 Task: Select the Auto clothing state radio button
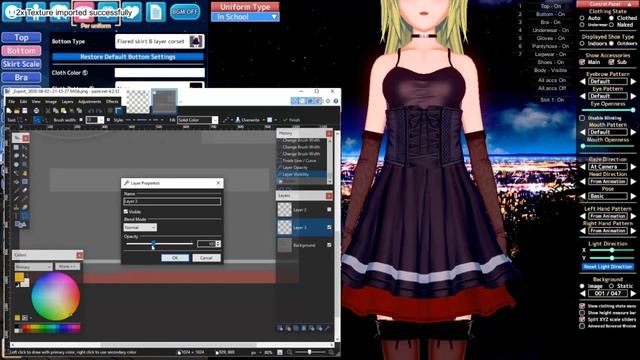582,18
